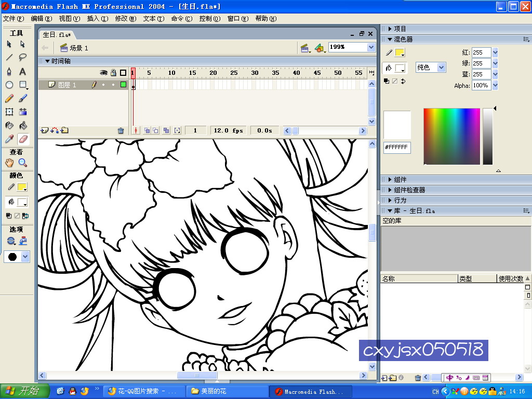Click the 开始 Start button
This screenshot has height=399, width=532.
[25, 391]
